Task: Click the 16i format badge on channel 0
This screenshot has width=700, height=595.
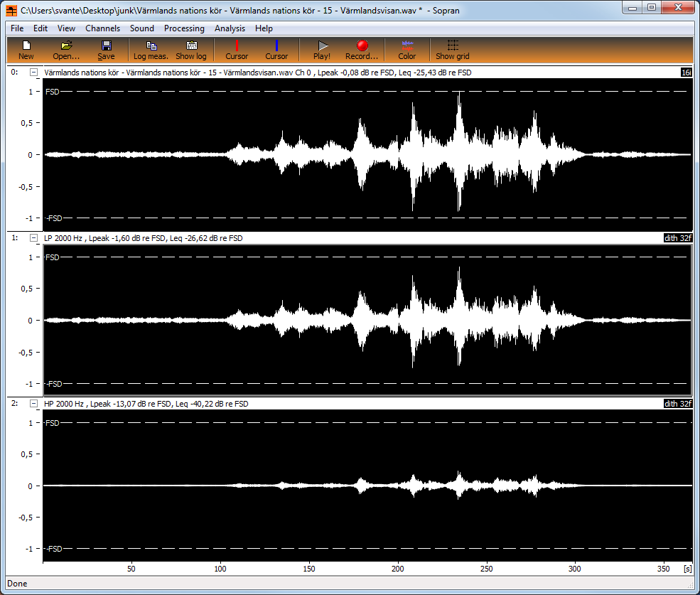Action: pyautogui.click(x=686, y=73)
